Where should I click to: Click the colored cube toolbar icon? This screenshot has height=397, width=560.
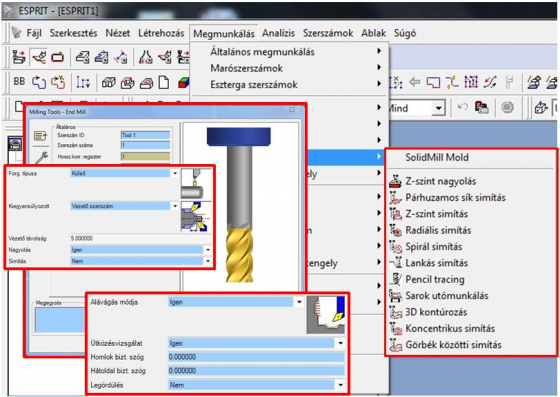tap(184, 83)
